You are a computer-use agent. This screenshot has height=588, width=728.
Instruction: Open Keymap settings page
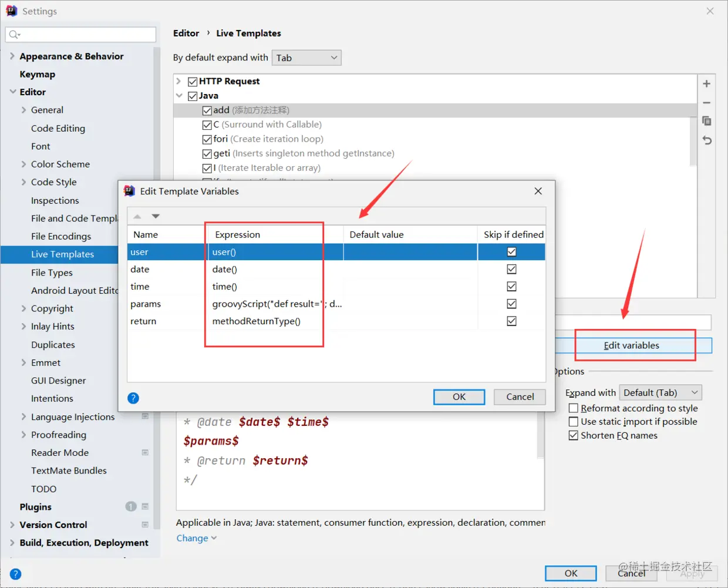[38, 74]
